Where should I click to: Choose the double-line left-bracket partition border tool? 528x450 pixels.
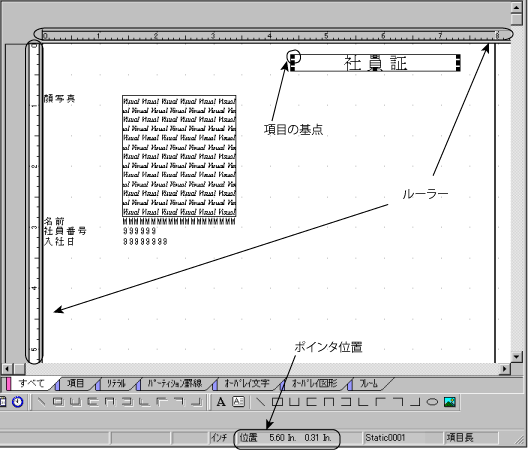(93, 402)
